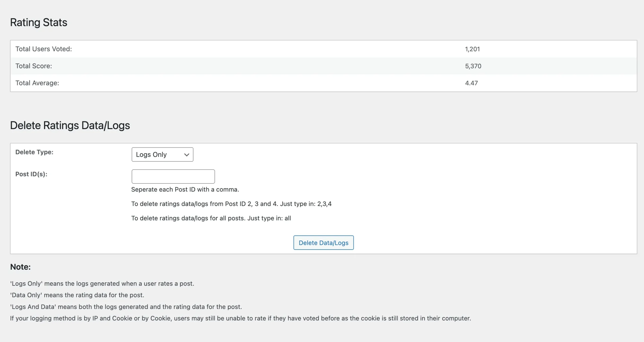Click the Post ID(s) label
This screenshot has width=644, height=342.
[x=31, y=174]
